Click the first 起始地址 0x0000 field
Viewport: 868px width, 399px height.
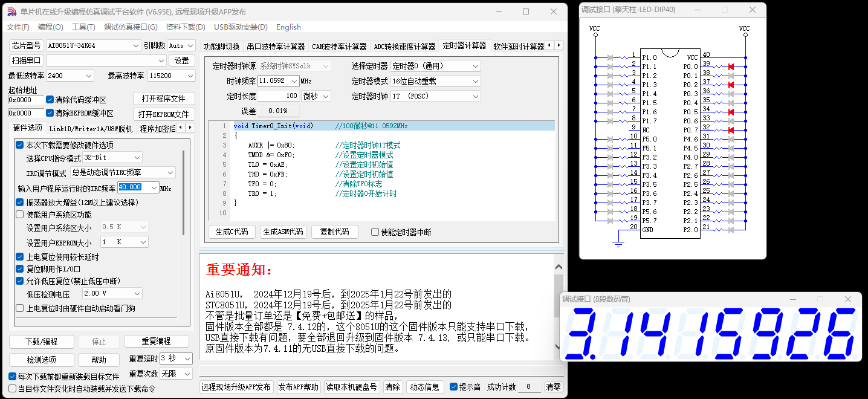click(x=26, y=100)
